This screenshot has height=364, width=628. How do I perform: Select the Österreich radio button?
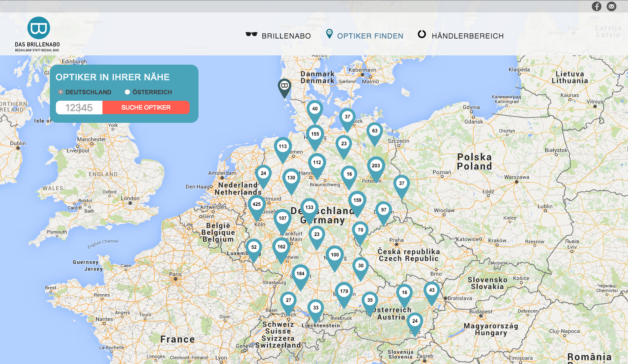click(127, 92)
